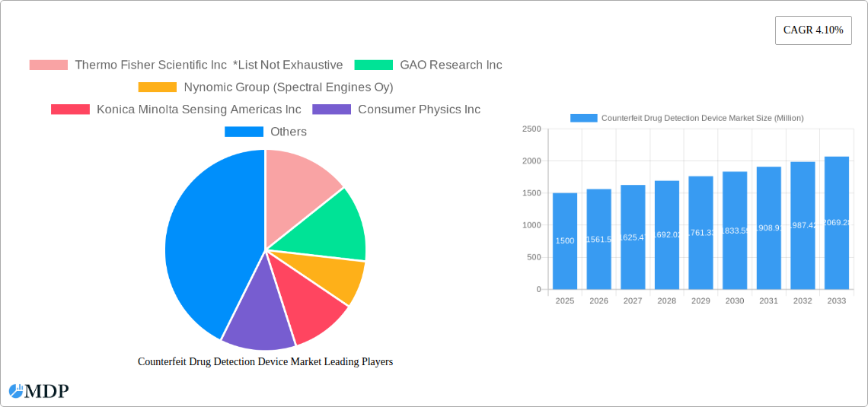Click the 2033 bar in chart
The width and height of the screenshot is (868, 407).
coord(837,223)
